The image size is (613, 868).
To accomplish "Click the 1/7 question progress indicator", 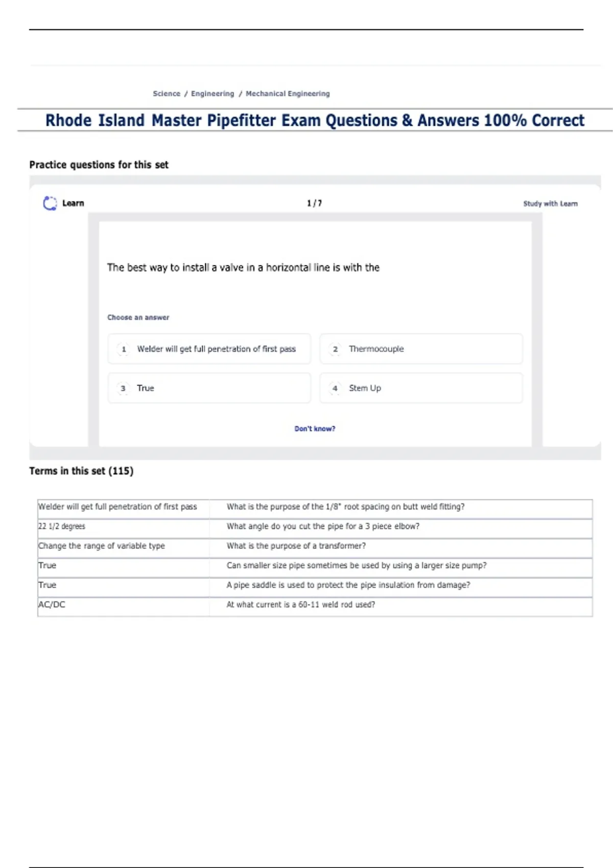I will coord(314,203).
